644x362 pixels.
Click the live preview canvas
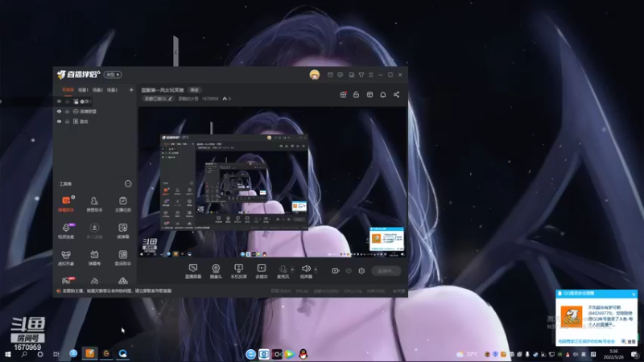click(x=273, y=182)
